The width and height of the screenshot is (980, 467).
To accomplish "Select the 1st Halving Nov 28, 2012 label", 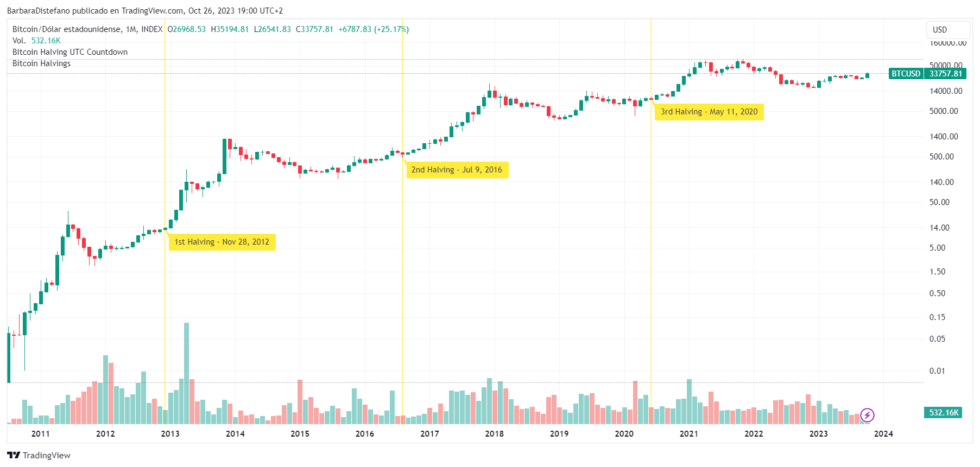I will (222, 242).
